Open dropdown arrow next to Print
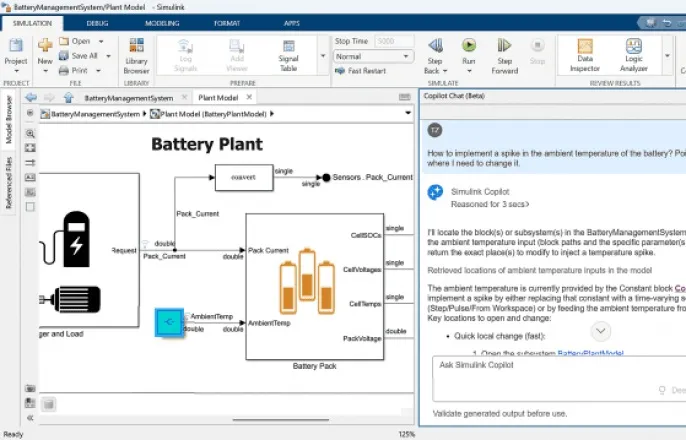This screenshot has height=440, width=686. pos(98,70)
